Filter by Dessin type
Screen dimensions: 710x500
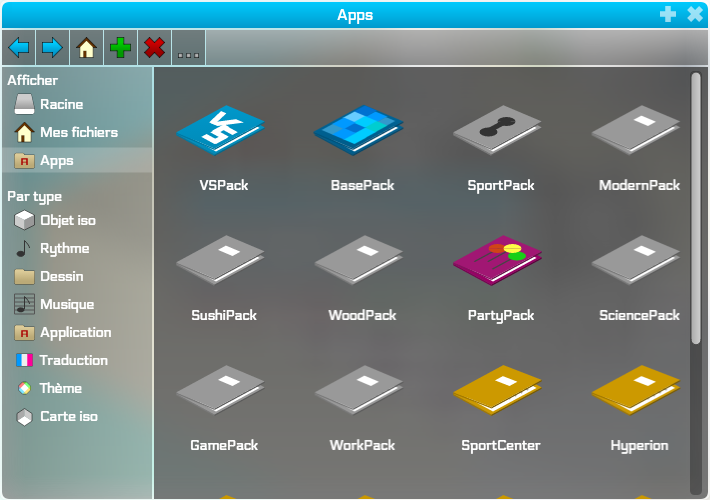(77, 276)
